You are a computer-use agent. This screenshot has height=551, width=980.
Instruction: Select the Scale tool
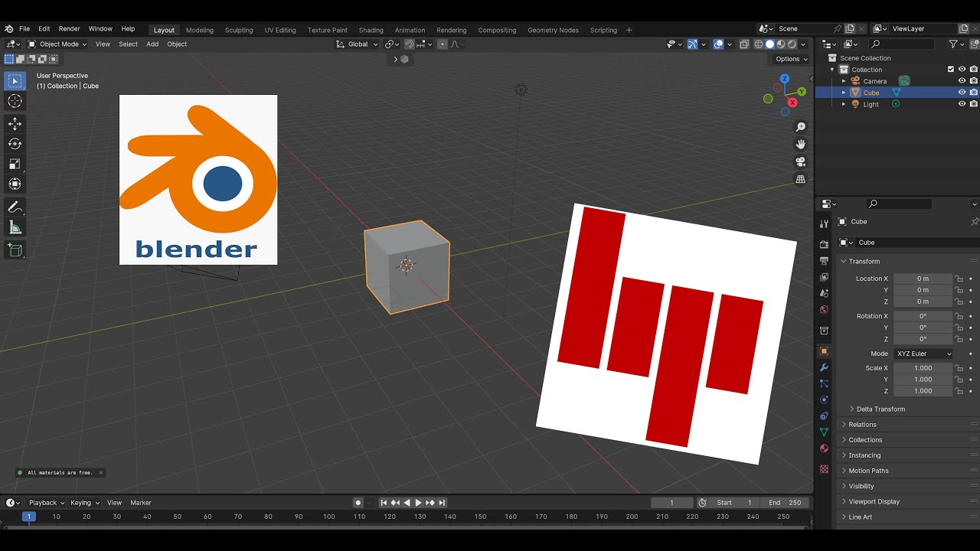15,164
